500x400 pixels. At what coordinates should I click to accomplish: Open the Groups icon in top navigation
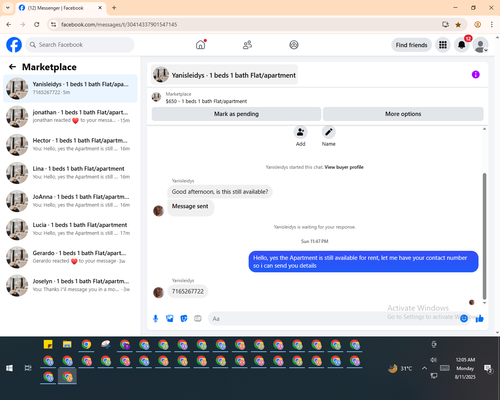click(x=294, y=45)
